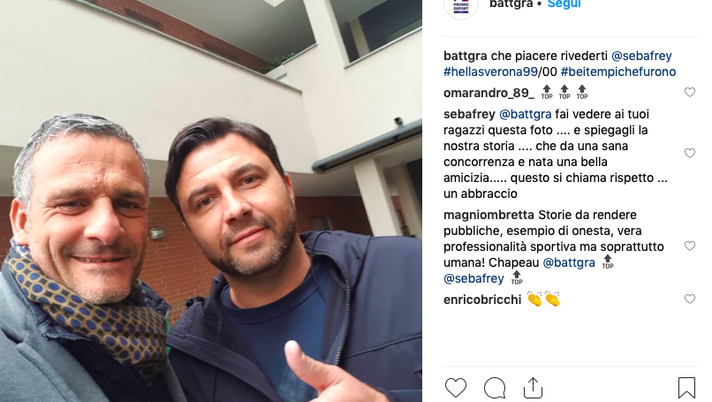Open the @sebafrey mention in caption
712x402 pixels.
(642, 56)
